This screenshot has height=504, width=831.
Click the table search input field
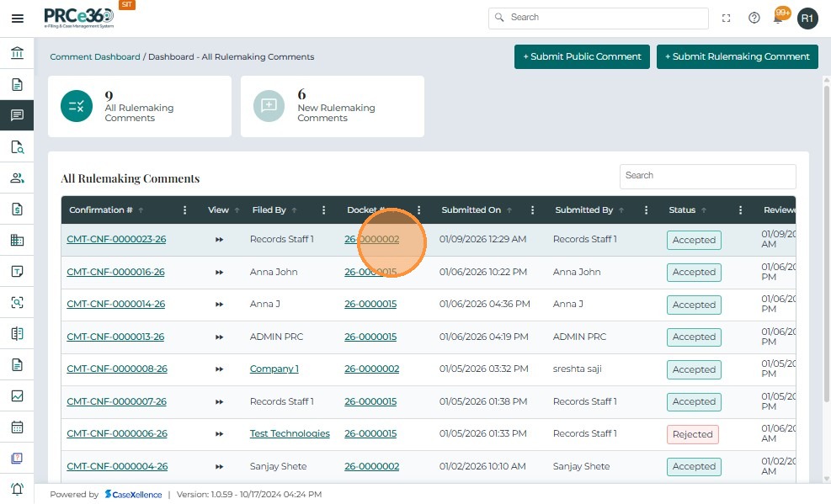pos(707,176)
